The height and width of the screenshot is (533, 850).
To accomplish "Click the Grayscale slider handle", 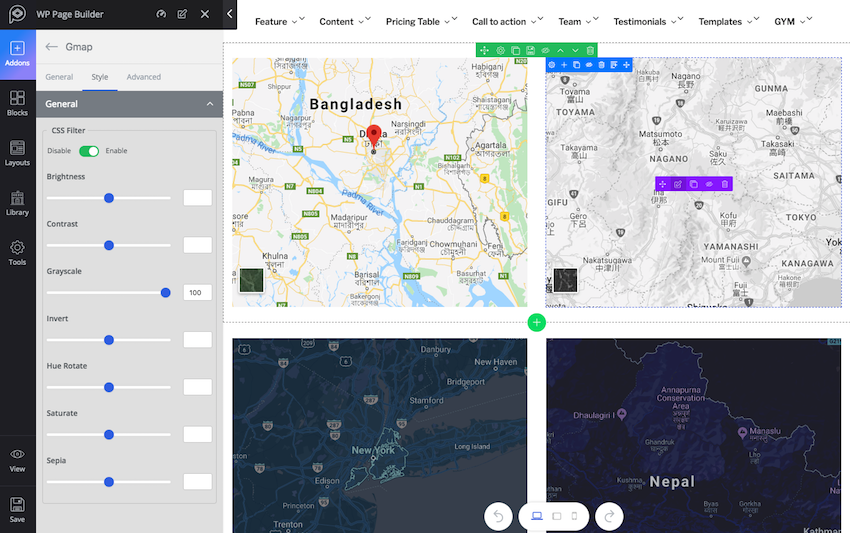I will (165, 293).
